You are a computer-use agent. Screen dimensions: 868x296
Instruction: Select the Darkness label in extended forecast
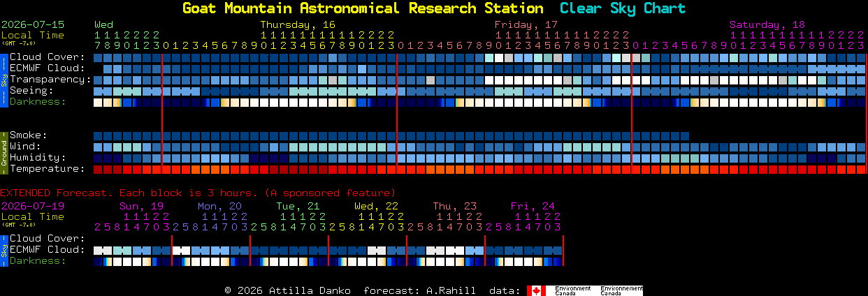[x=38, y=261]
